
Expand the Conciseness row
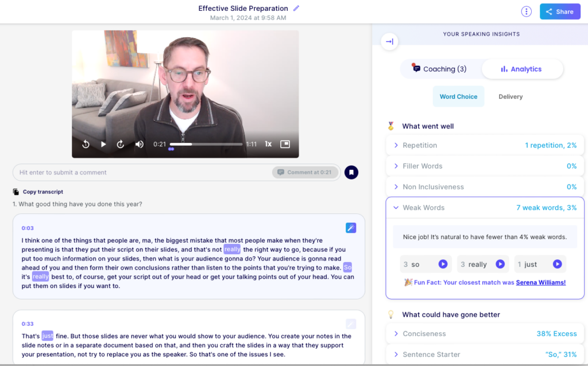point(485,334)
